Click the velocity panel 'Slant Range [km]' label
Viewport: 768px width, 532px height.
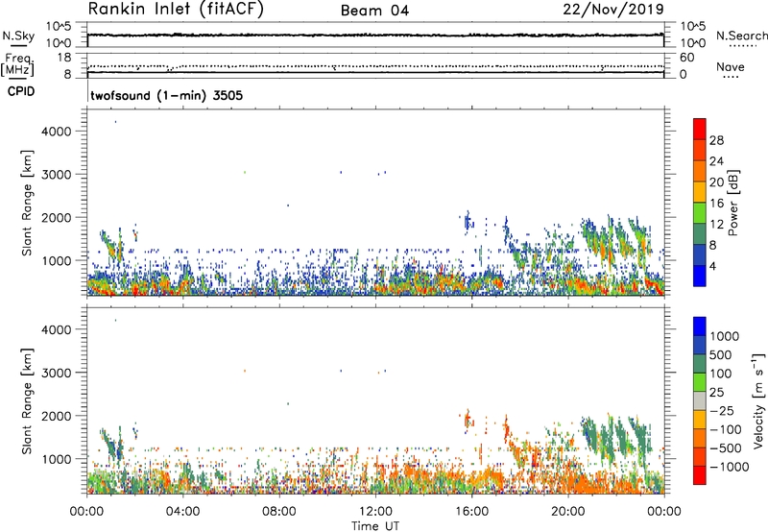point(27,401)
